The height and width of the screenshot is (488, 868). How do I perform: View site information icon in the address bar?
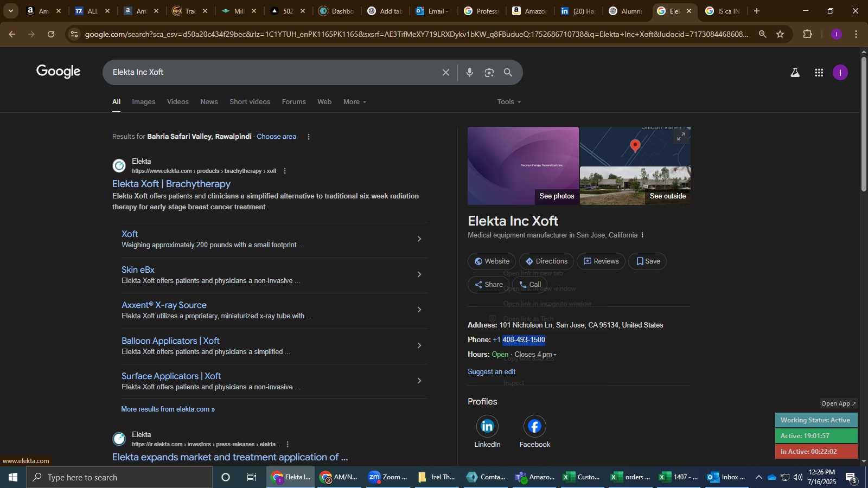[74, 34]
